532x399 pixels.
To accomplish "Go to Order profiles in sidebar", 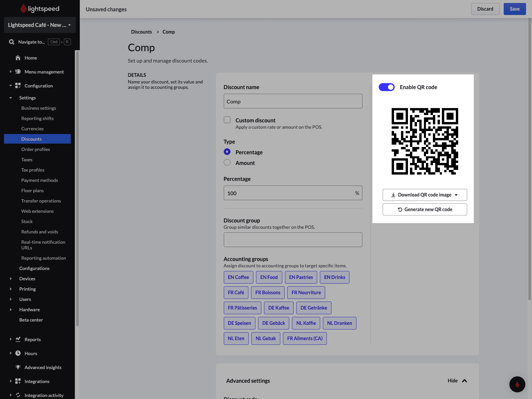I will pyautogui.click(x=36, y=149).
